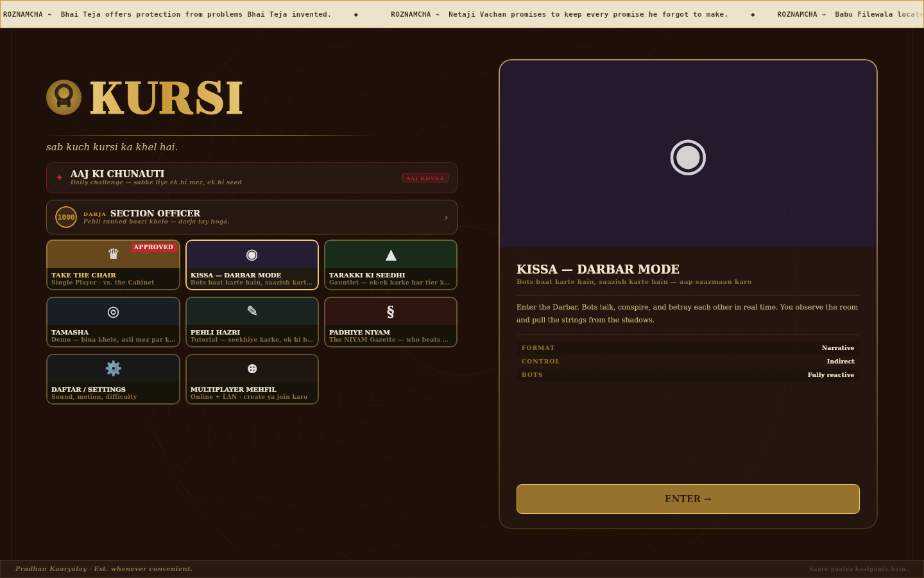Open the Tamasha demo mode

pos(113,322)
